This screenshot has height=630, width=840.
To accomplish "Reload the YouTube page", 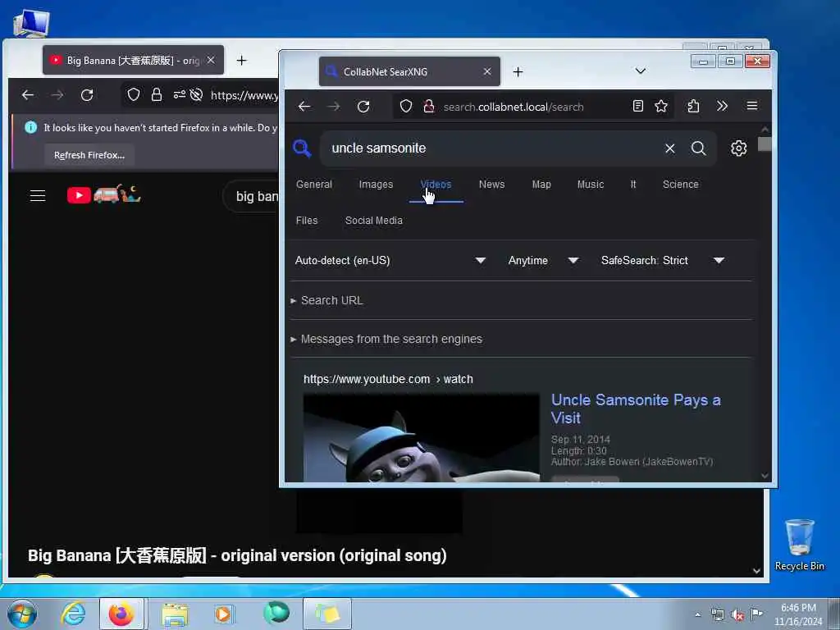I will click(87, 95).
